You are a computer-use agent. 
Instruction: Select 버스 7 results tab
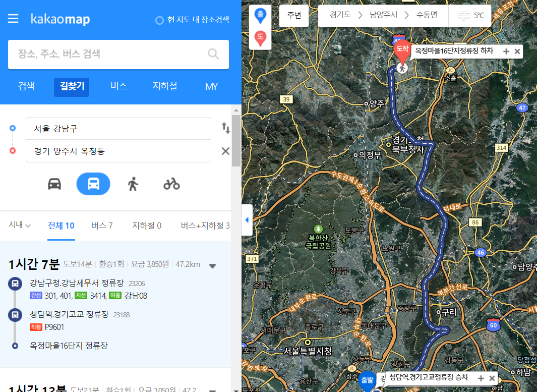102,226
